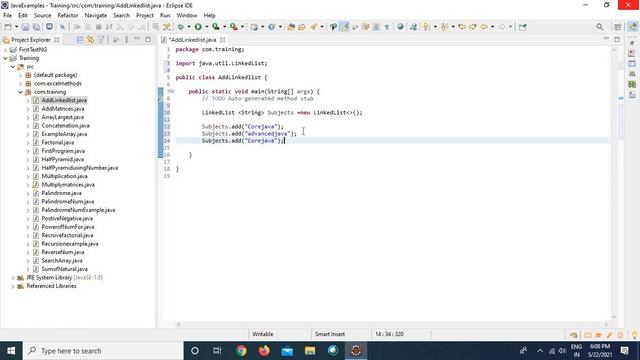
Task: Open the Run dropdown arrow
Action: pos(207,27)
